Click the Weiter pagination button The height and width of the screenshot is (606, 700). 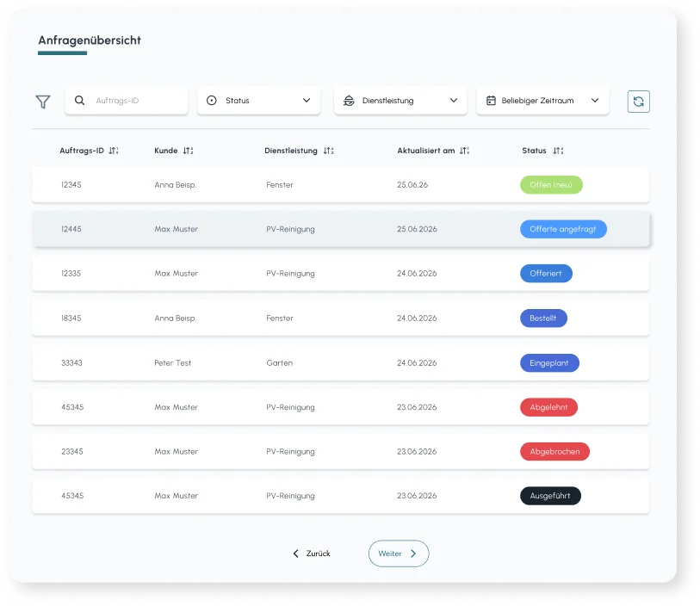(398, 553)
